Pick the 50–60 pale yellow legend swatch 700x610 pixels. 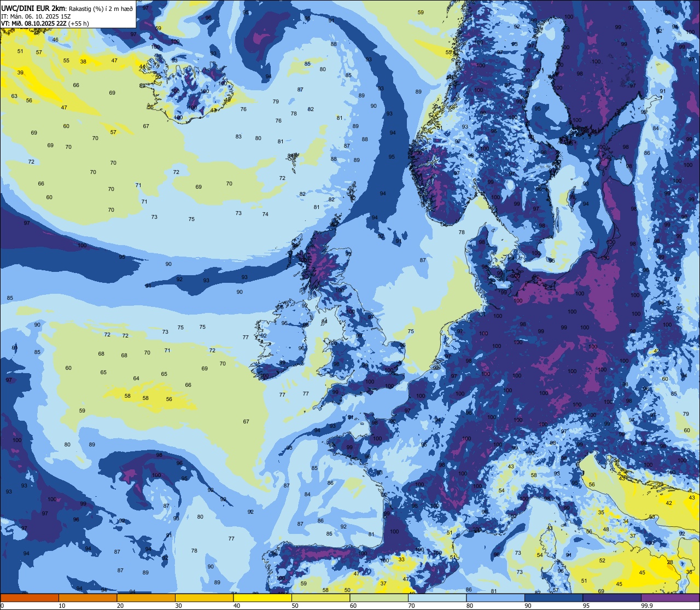[x=320, y=597]
